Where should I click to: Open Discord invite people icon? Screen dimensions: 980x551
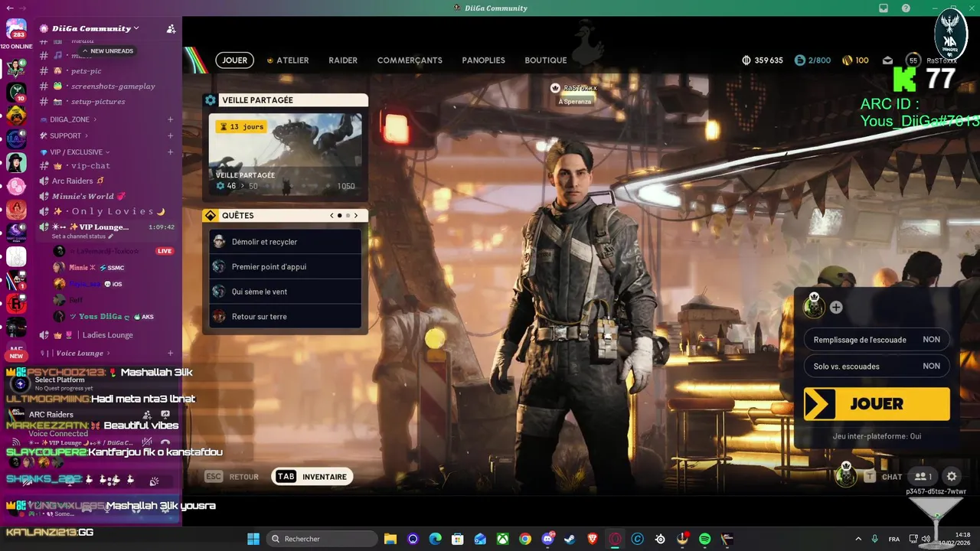[x=171, y=28]
